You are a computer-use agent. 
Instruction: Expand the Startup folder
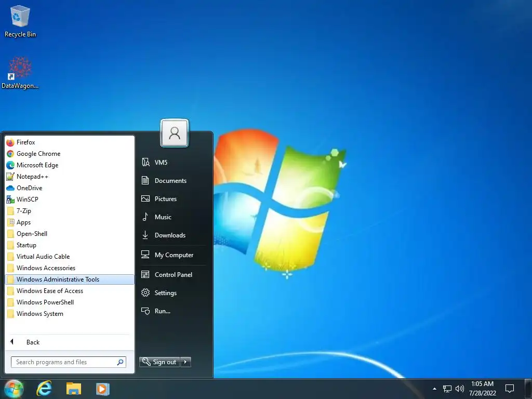click(70, 245)
